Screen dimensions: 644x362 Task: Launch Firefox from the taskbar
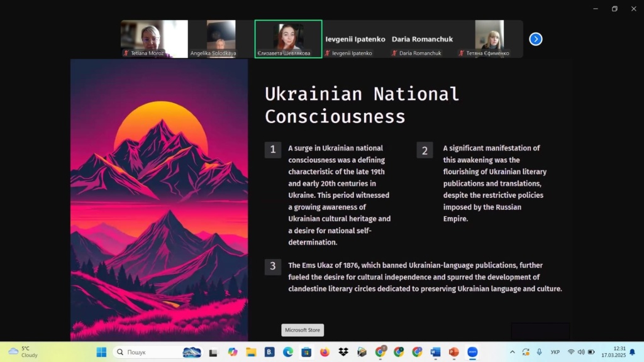click(325, 352)
